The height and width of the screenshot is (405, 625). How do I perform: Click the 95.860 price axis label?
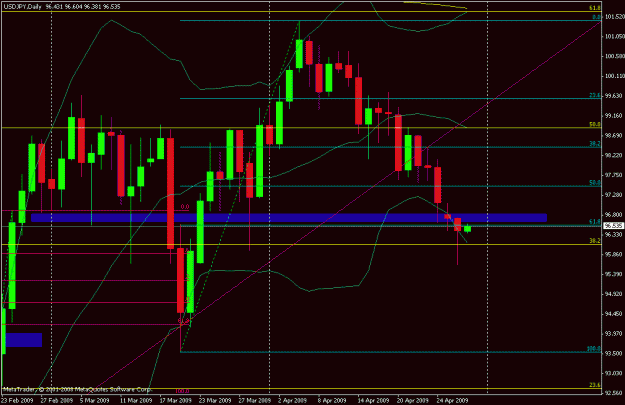(614, 254)
